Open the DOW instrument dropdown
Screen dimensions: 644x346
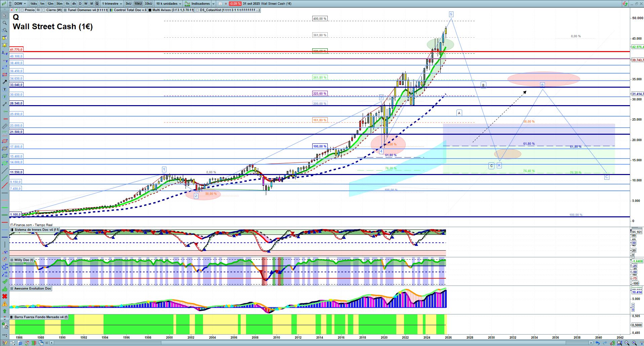(20, 4)
